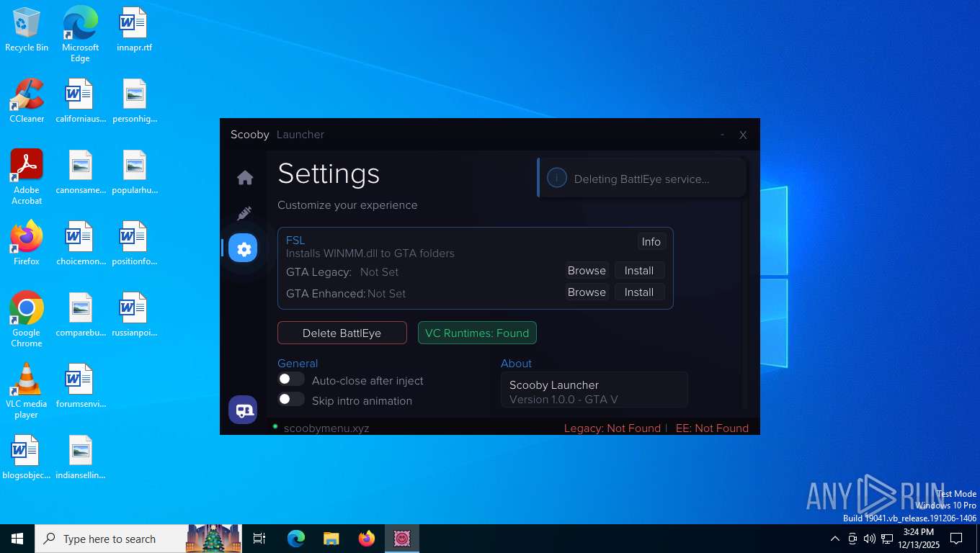Open the injector syringe page in the sidebar
Image resolution: width=980 pixels, height=553 pixels.
[244, 214]
